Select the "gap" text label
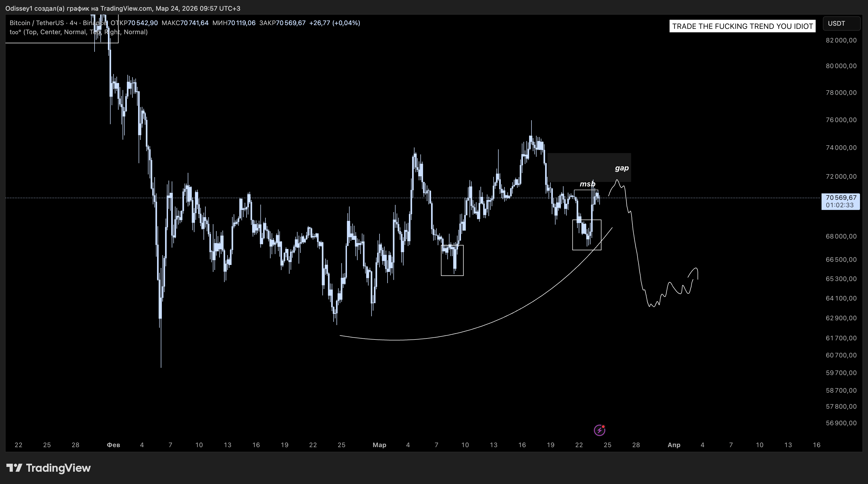The width and height of the screenshot is (868, 484). [x=622, y=168]
